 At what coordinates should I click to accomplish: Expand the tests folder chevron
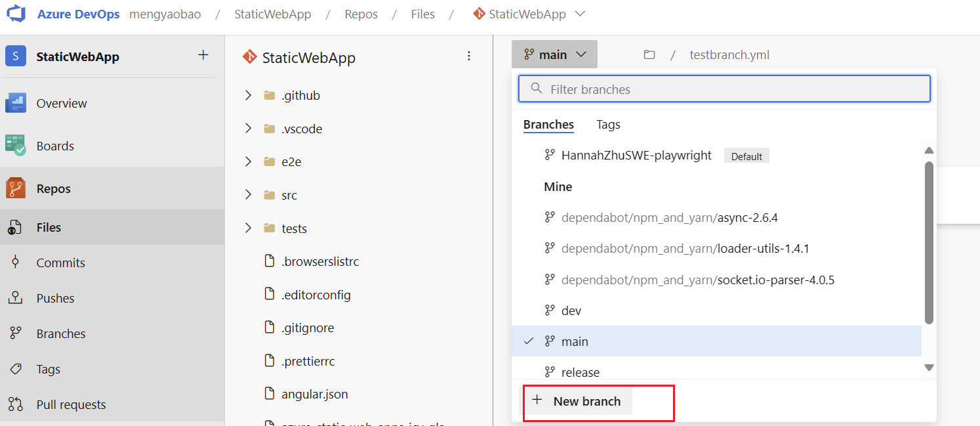248,228
